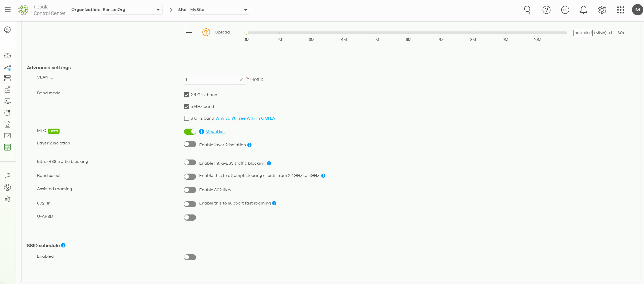Check the 6 GHz band checkbox

[187, 118]
